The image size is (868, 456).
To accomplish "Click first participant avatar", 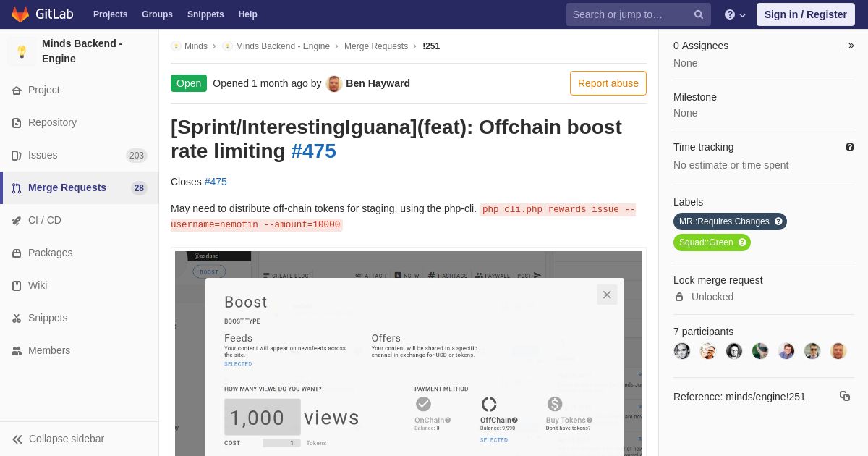I will coord(682,351).
